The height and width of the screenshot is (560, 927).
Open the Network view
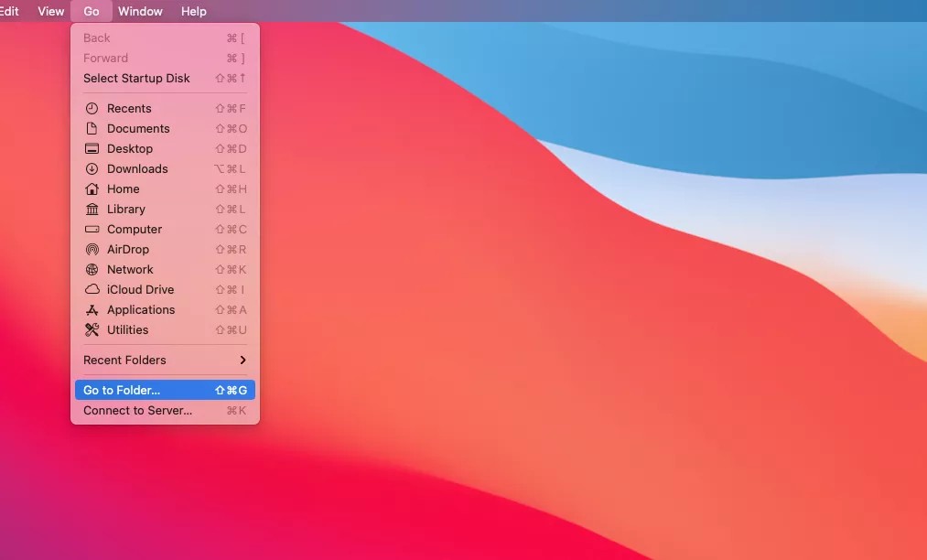(x=130, y=269)
